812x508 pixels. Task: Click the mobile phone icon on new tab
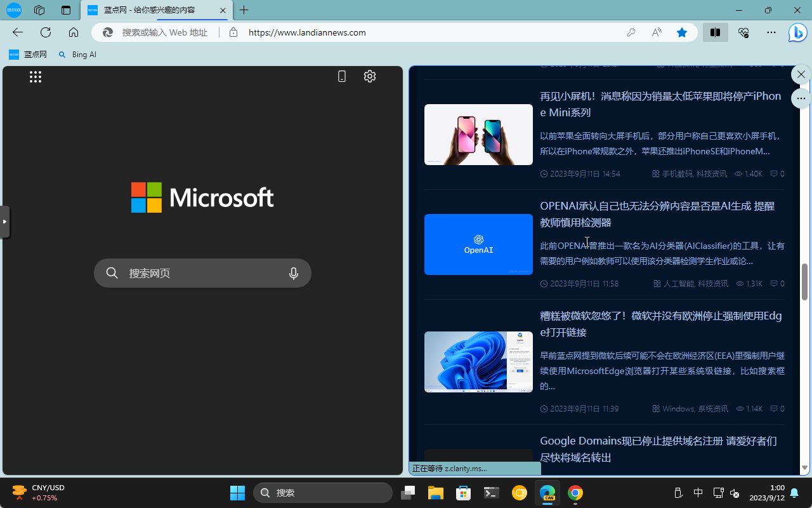[342, 76]
